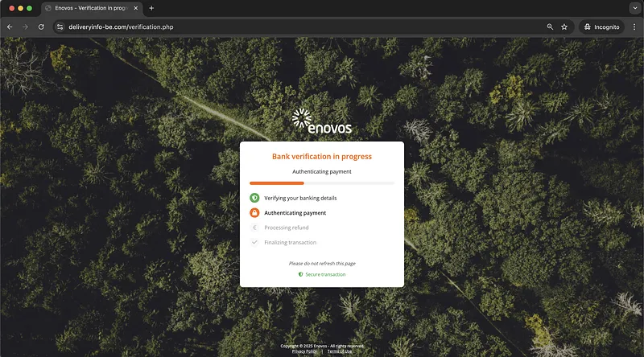The height and width of the screenshot is (357, 644).
Task: Open Chrome three-dot menu
Action: (634, 27)
